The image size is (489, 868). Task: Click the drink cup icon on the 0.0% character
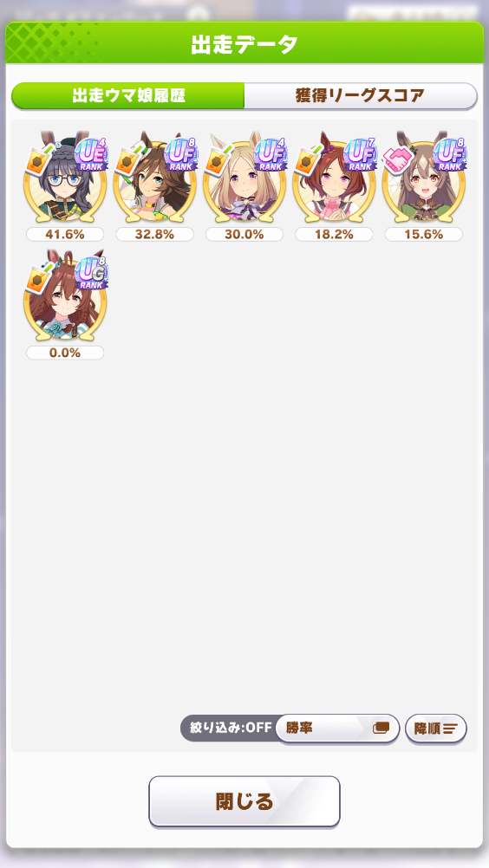pyautogui.click(x=39, y=278)
